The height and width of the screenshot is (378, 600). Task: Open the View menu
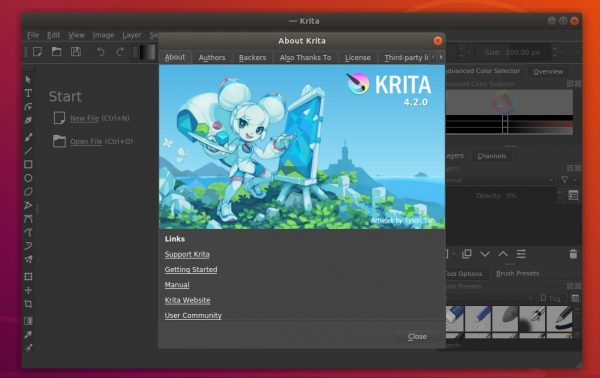[x=76, y=35]
